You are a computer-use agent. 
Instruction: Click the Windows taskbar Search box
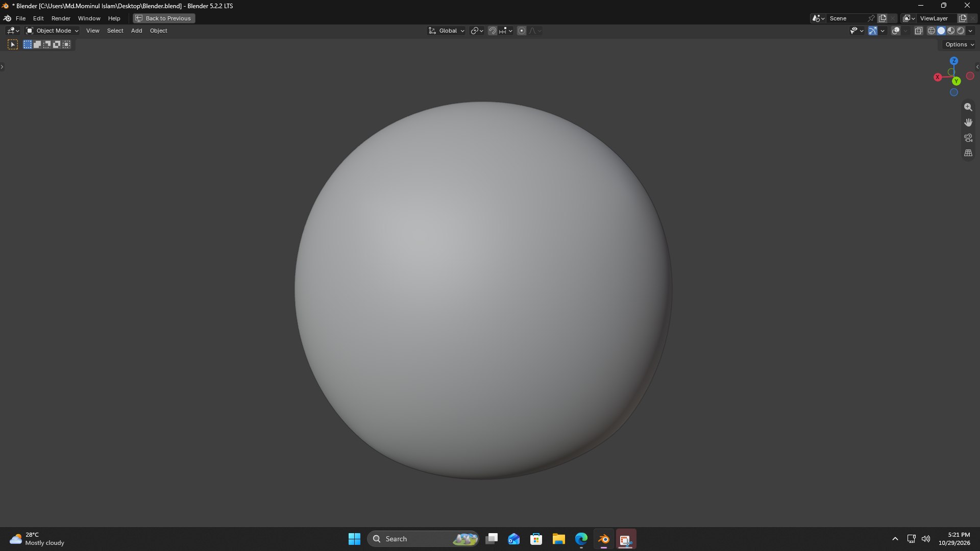coord(423,539)
